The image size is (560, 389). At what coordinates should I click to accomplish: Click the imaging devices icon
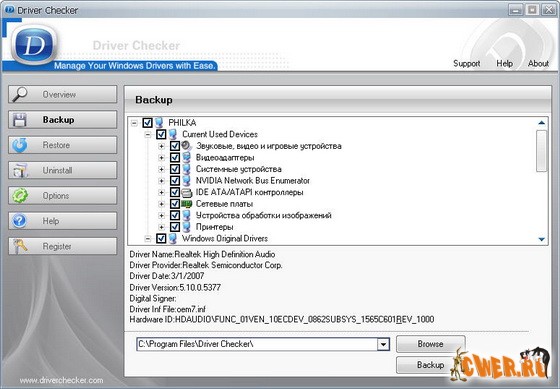click(x=186, y=215)
